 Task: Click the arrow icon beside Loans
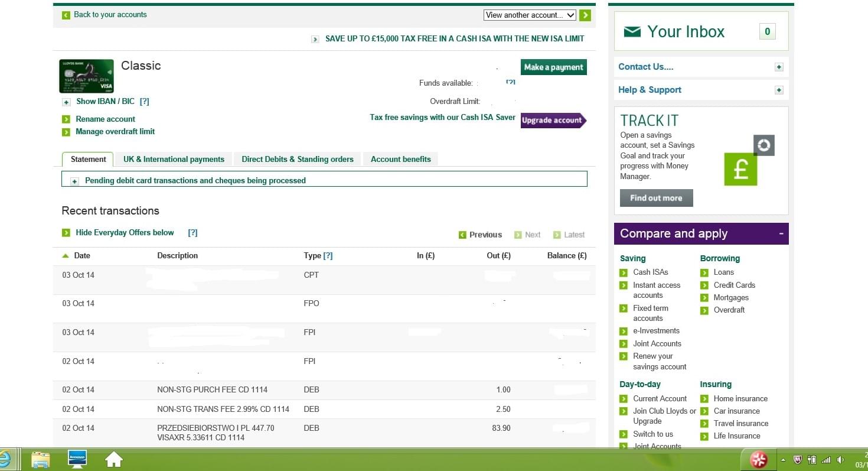pos(704,273)
